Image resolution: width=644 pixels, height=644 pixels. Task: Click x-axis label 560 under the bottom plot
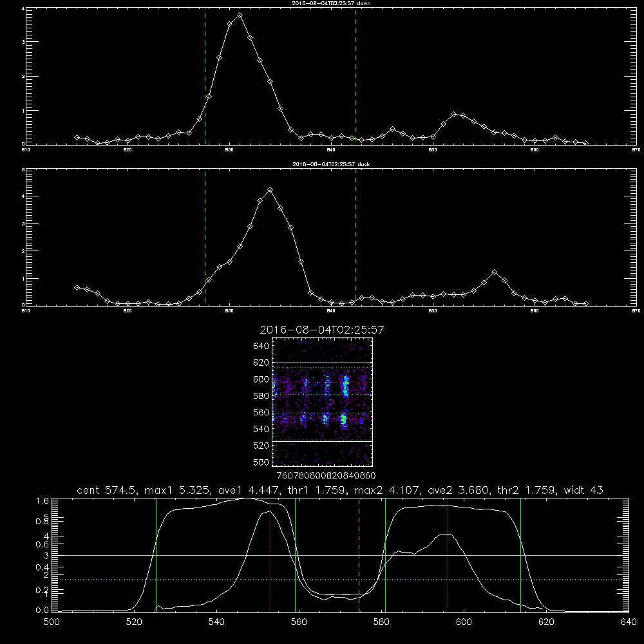[299, 622]
